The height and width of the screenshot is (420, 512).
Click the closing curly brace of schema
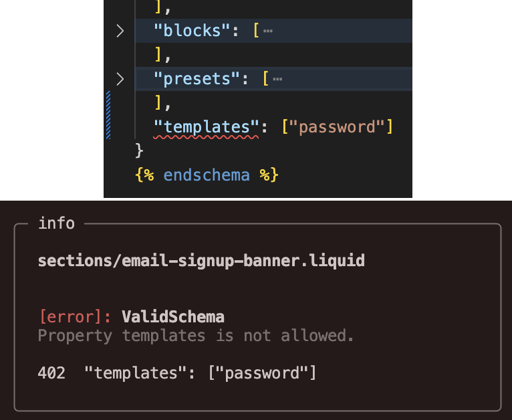139,150
